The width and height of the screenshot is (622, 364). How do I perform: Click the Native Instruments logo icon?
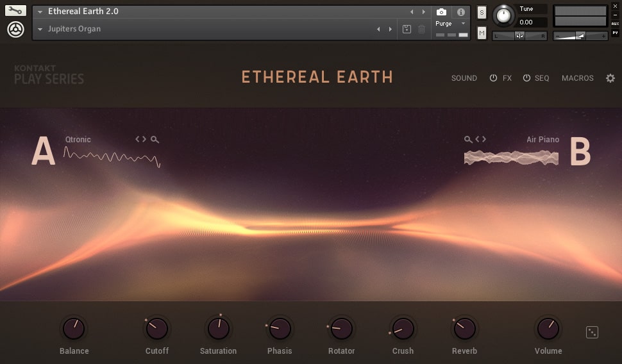click(x=16, y=29)
